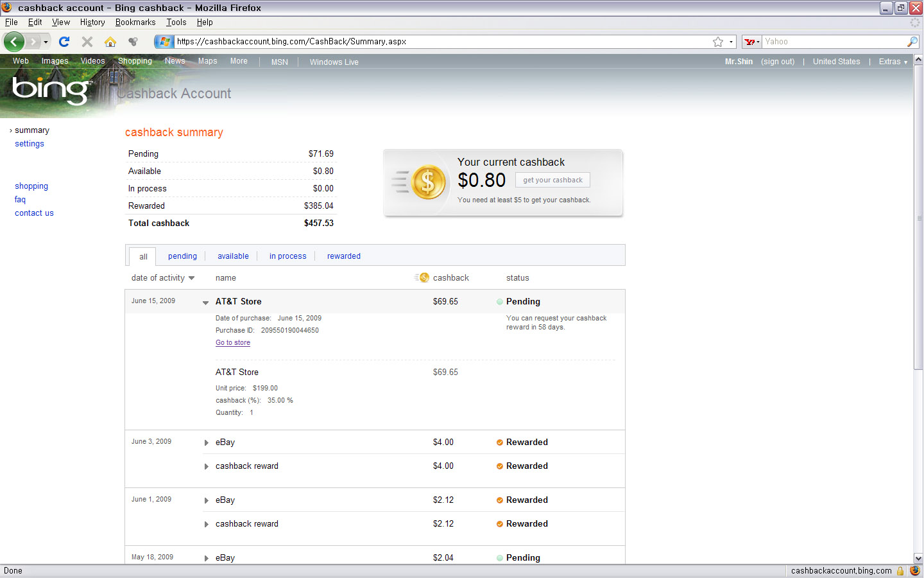Expand the June 1 eBay entry
Viewport: 924px width, 578px height.
[x=206, y=500]
